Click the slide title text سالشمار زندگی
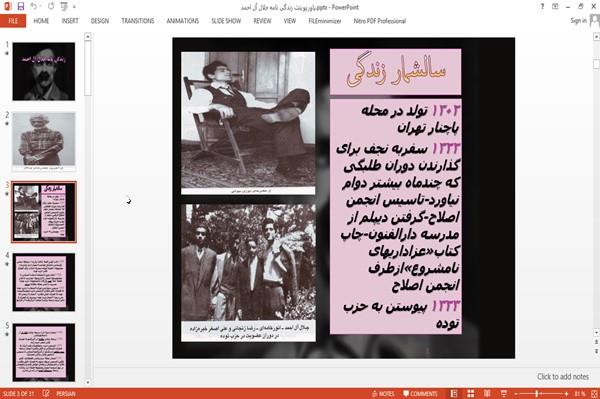Viewport: 600px width, 399px height. (x=396, y=72)
